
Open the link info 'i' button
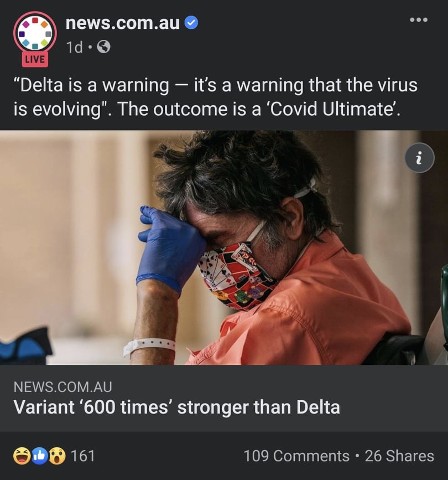[x=420, y=158]
